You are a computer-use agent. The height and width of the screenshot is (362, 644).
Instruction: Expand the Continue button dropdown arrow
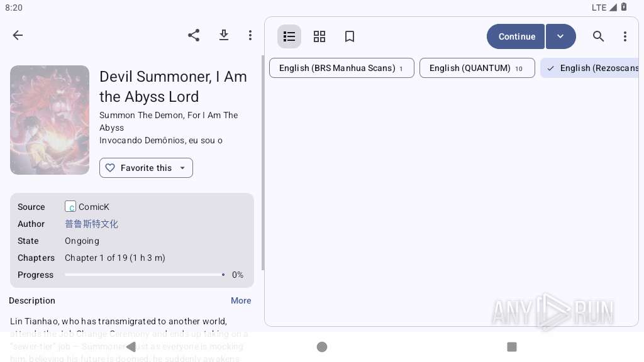[560, 36]
